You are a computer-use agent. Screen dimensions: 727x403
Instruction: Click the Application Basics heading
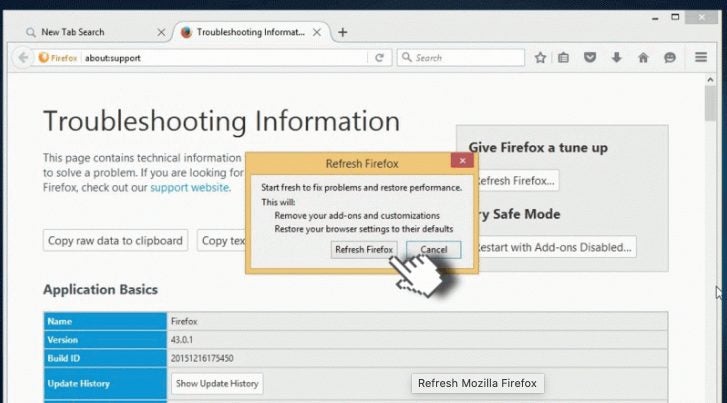point(100,289)
